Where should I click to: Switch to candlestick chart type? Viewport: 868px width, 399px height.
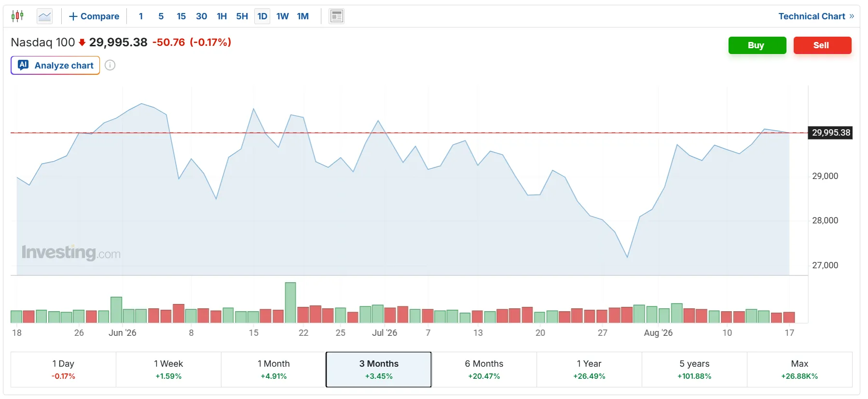click(17, 16)
